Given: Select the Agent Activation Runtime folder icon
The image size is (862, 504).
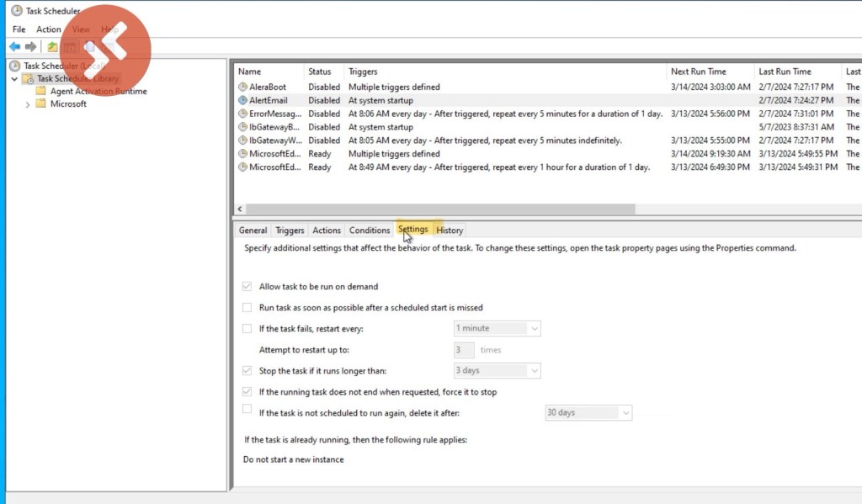Looking at the screenshot, I should tap(41, 91).
